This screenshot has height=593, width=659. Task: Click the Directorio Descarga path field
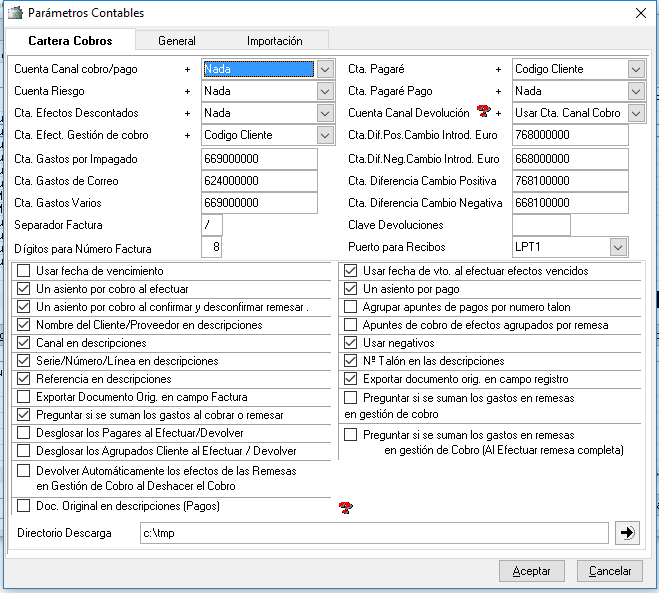374,533
